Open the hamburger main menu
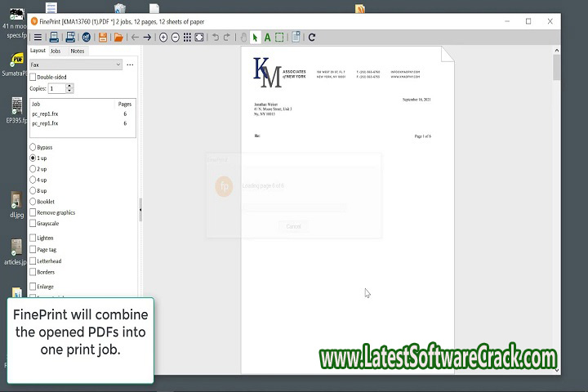Image resolution: width=588 pixels, height=392 pixels. 37,37
